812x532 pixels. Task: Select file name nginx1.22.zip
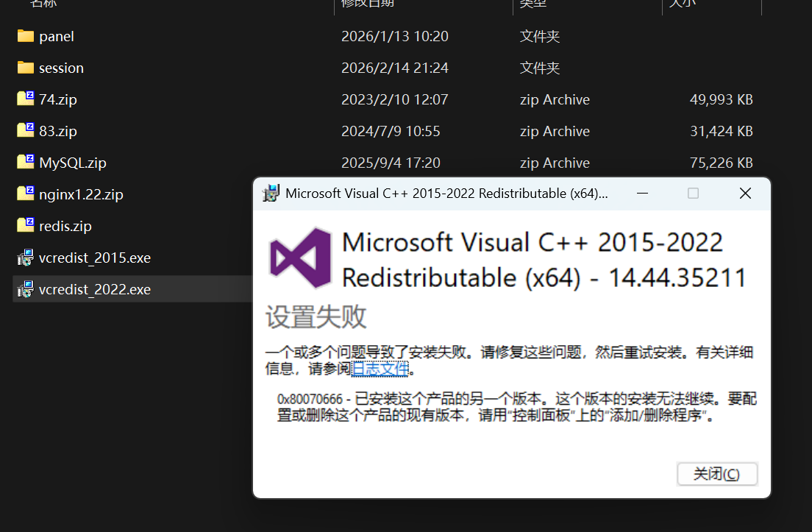point(82,194)
